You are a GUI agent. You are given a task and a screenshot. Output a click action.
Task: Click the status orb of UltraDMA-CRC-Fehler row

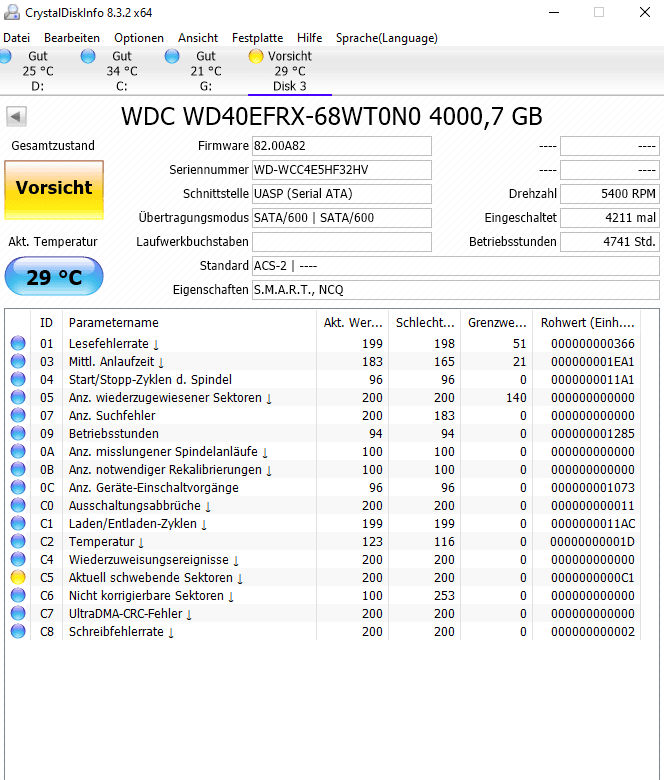18,613
